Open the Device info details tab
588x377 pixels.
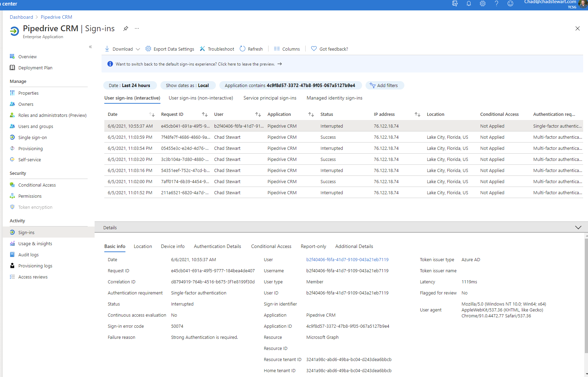pyautogui.click(x=173, y=247)
